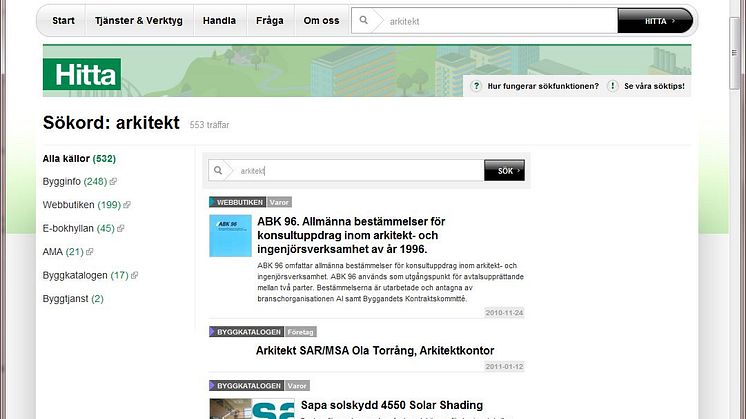
Task: Open Arkitekt SAR/MSA Ola Torrång result
Action: tap(375, 351)
